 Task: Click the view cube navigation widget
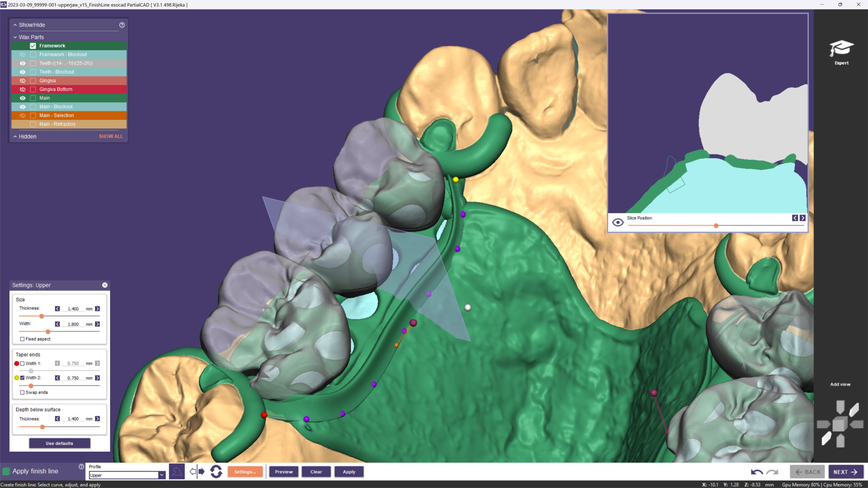click(840, 424)
